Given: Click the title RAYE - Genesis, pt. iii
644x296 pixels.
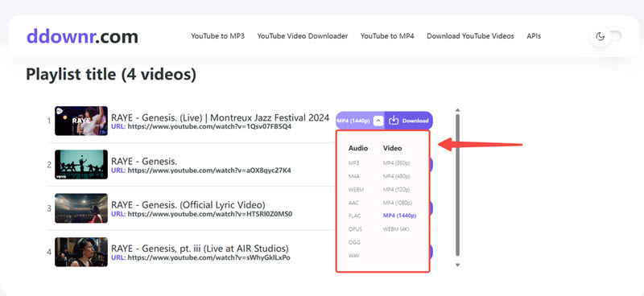Looking at the screenshot, I should click(200, 249).
